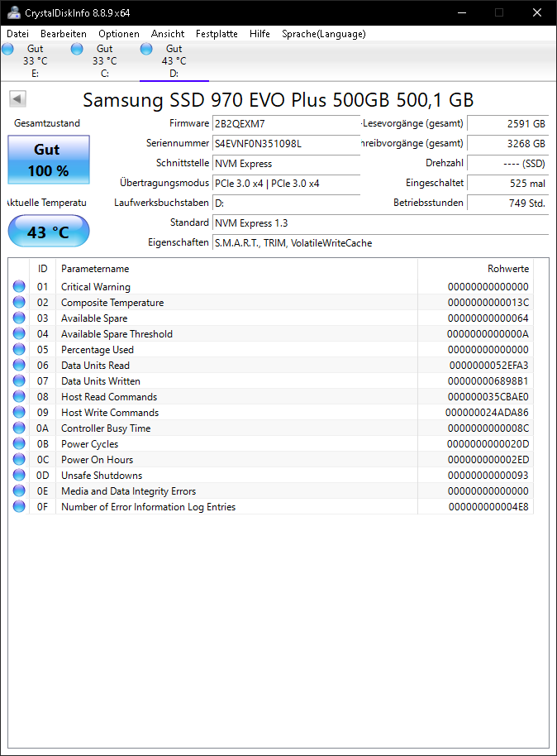Open the Datei menu

(x=18, y=34)
